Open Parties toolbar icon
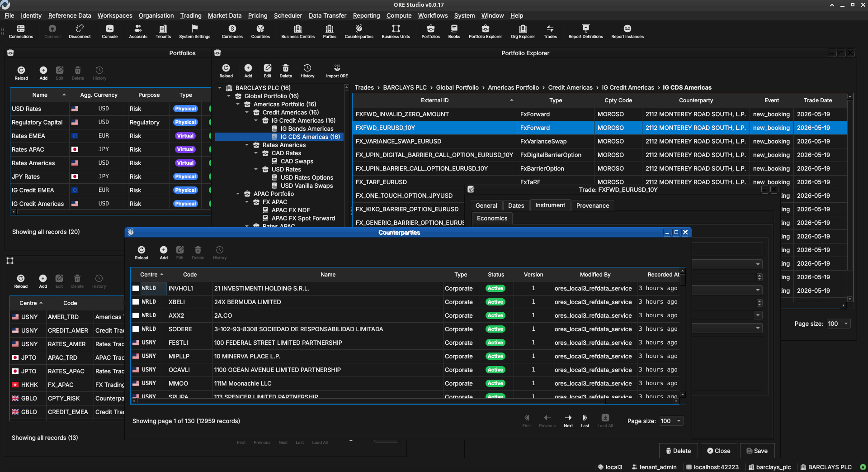Image resolution: width=868 pixels, height=472 pixels. tap(330, 32)
